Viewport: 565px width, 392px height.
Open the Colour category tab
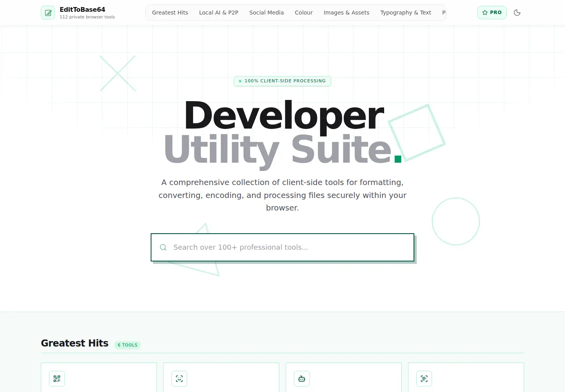(x=304, y=13)
